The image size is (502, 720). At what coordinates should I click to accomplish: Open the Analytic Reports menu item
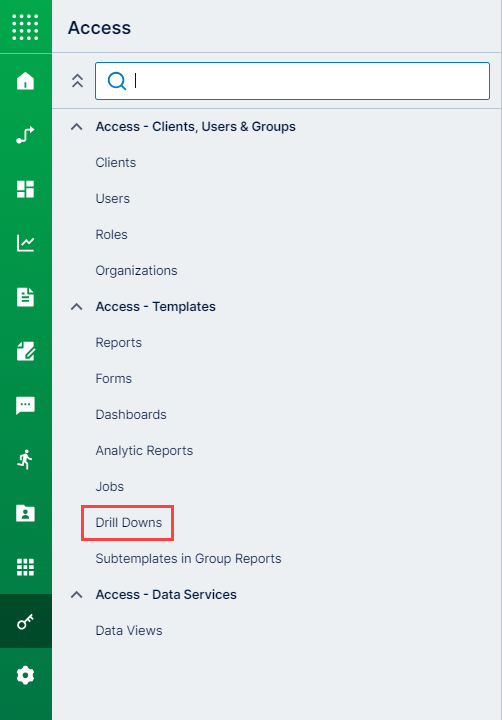tap(144, 450)
